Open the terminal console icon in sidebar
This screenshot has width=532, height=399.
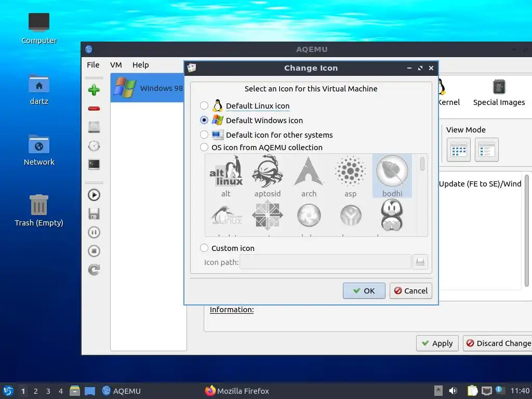click(x=94, y=165)
